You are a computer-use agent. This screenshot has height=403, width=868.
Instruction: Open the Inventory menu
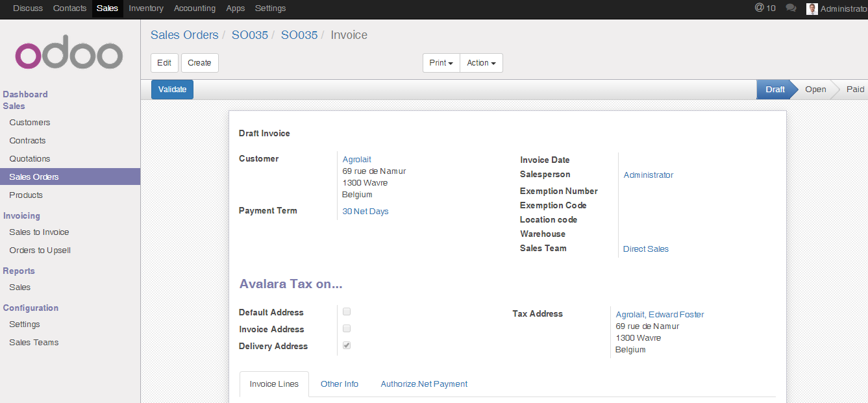coord(146,8)
